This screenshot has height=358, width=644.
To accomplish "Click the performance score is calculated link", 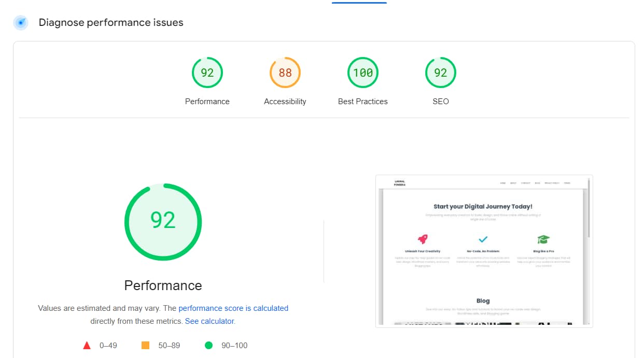I will pyautogui.click(x=233, y=308).
